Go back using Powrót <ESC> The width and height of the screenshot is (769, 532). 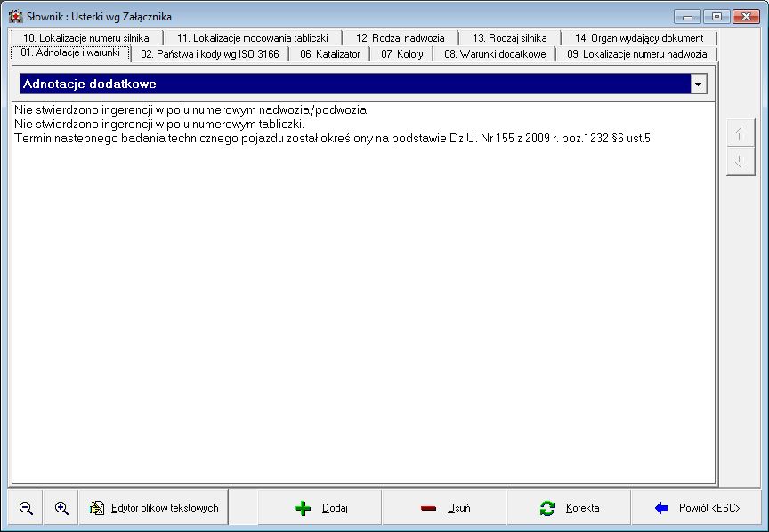pyautogui.click(x=697, y=508)
